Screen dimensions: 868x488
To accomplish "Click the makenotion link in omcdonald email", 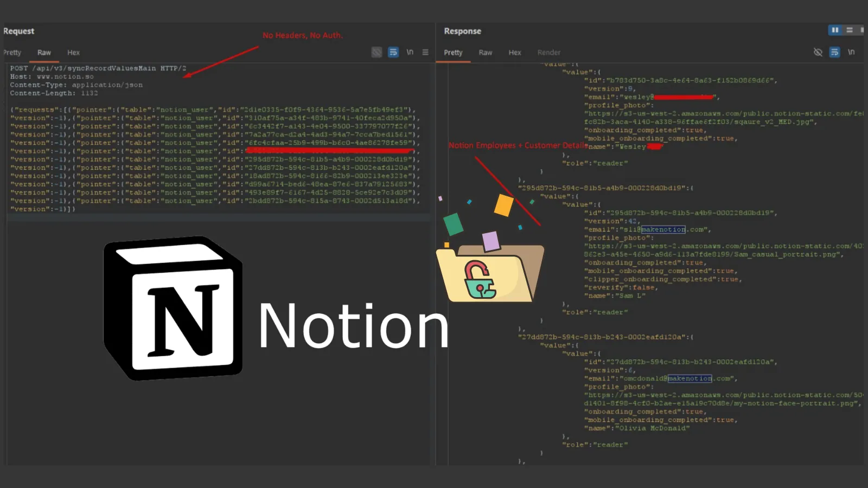I will pos(690,378).
